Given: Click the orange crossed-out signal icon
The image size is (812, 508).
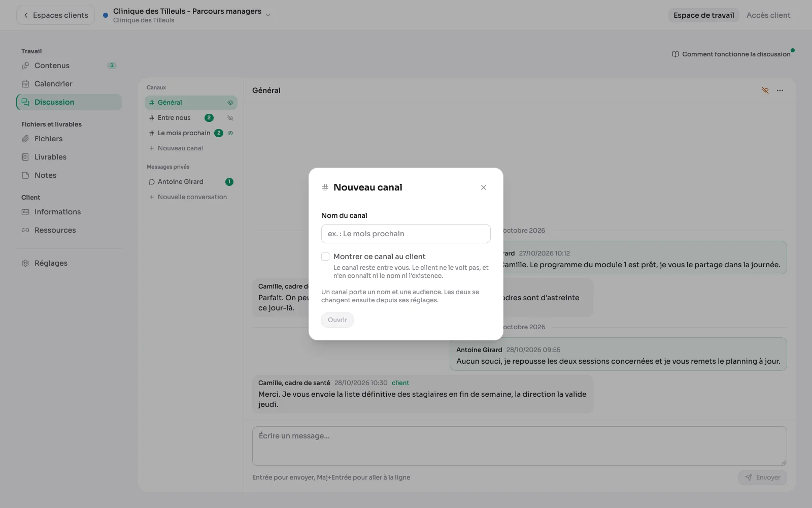Looking at the screenshot, I should [x=765, y=90].
